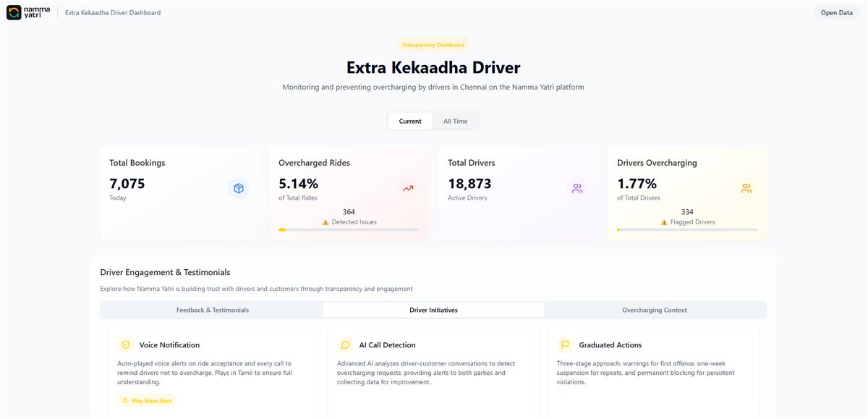The height and width of the screenshot is (419, 868).
Task: Click the Total Bookings card title
Action: click(137, 163)
